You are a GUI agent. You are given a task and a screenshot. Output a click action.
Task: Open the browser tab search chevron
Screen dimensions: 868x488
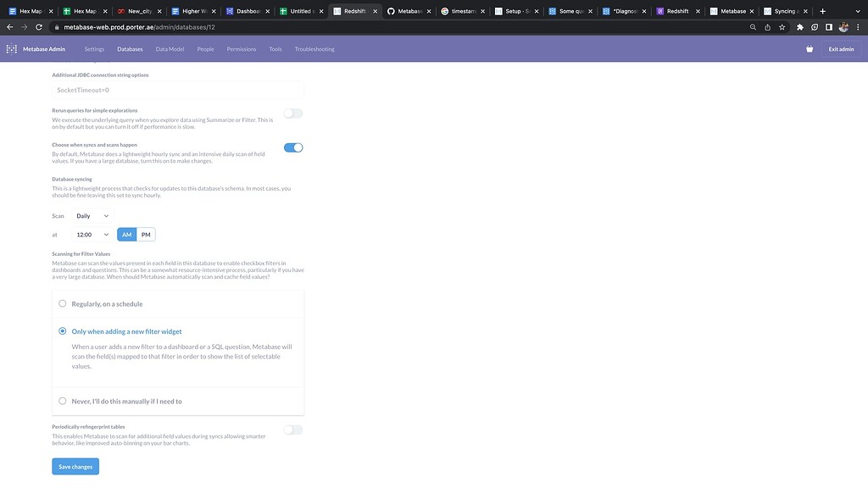(857, 10)
